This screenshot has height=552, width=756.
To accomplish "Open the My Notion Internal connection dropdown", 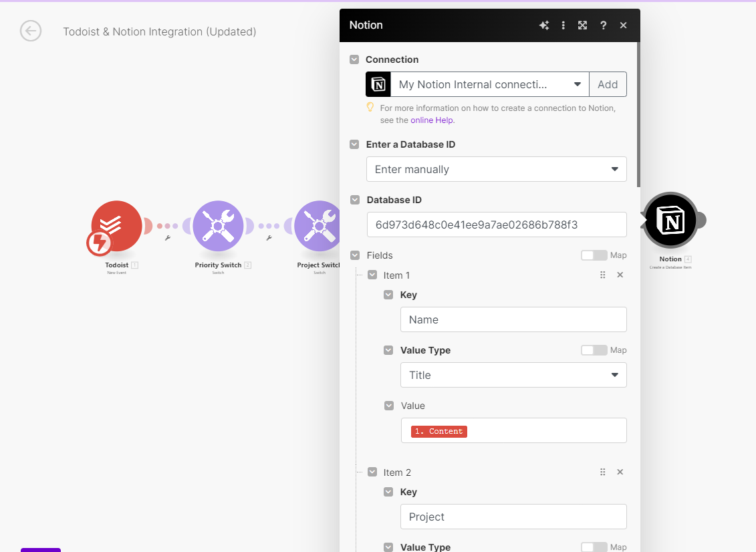I will 490,84.
